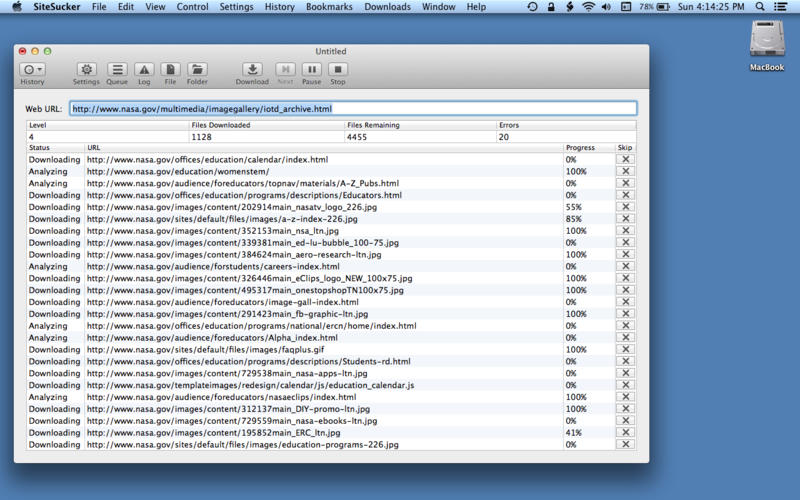800x500 pixels.
Task: Click the File toolbar icon
Action: pyautogui.click(x=170, y=70)
